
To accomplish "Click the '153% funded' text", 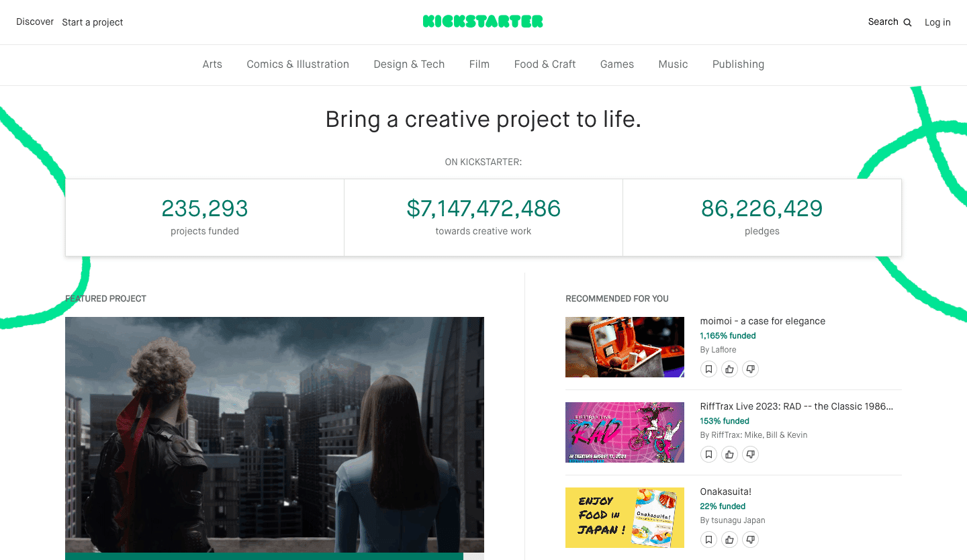I will [725, 421].
